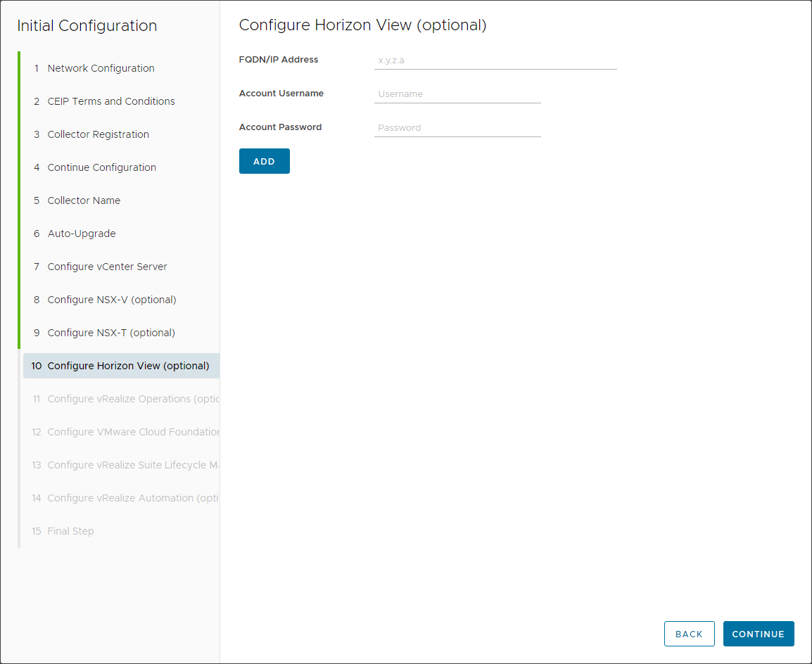Select step 15 Final Step
The image size is (812, 664).
(121, 532)
